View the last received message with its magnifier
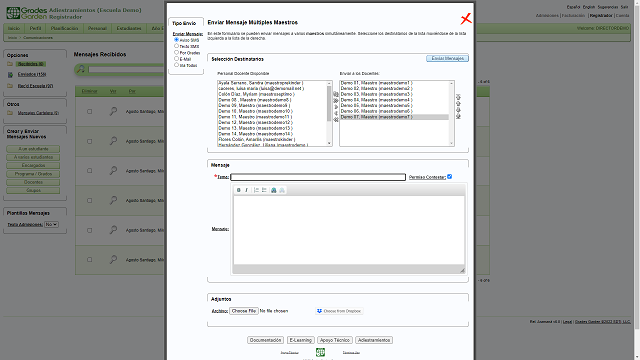 click(113, 260)
